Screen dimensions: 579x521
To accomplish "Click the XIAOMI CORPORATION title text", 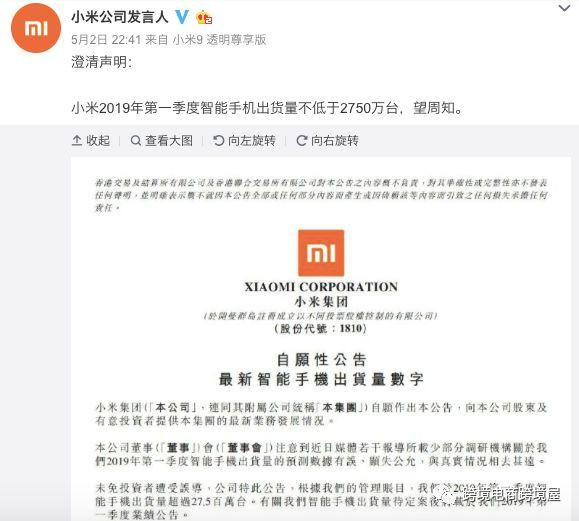I will [321, 287].
